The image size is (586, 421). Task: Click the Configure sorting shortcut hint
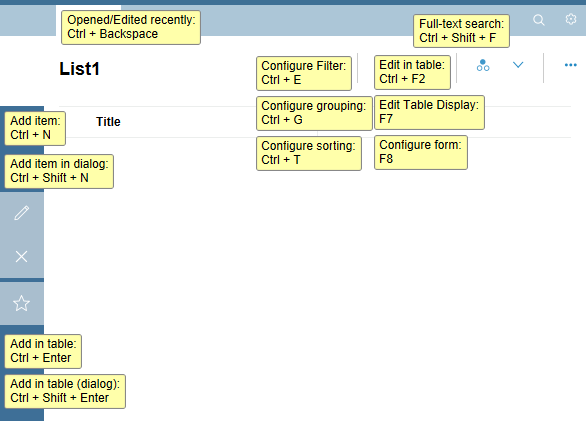(309, 153)
